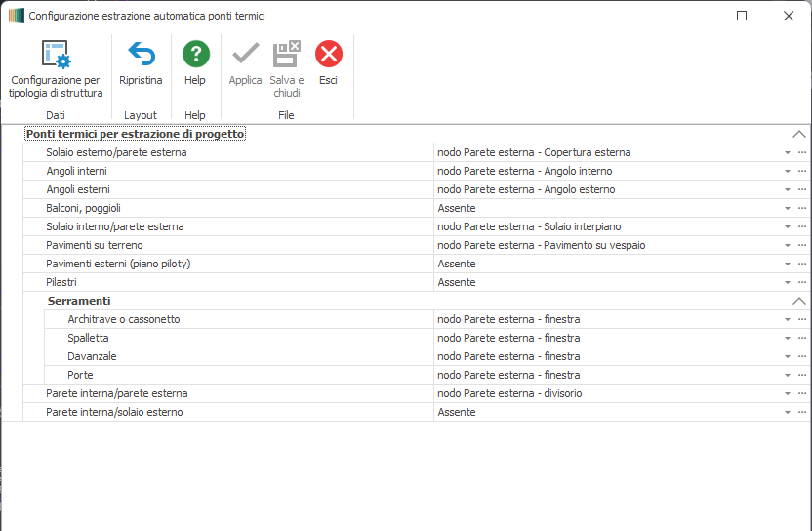Select the Parete interna/parete esterna row
This screenshot has height=531, width=812.
[117, 393]
